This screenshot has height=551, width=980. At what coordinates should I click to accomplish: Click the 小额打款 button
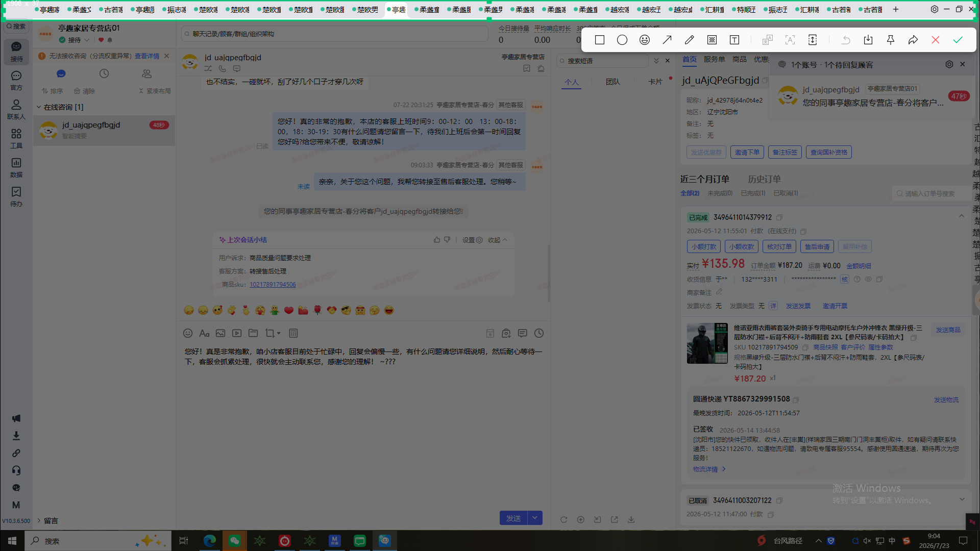pos(704,247)
